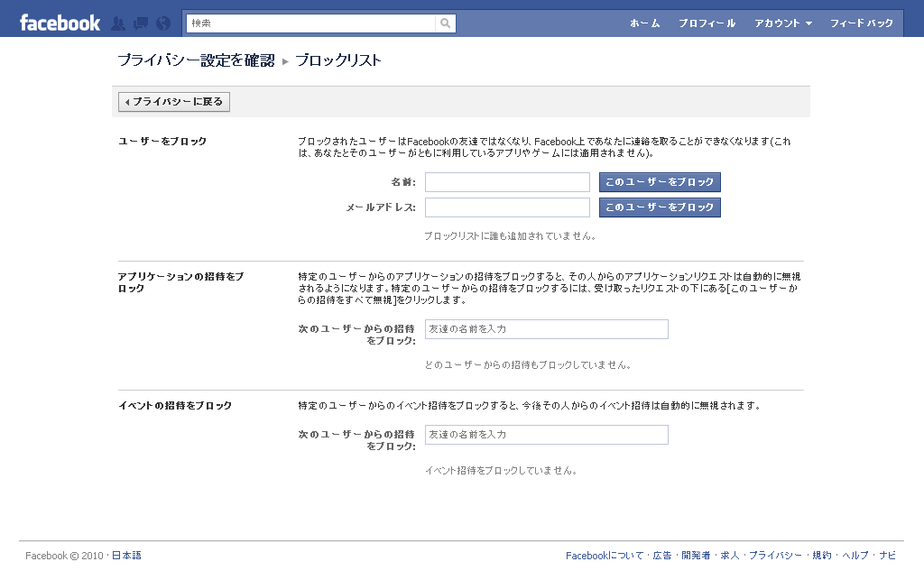Click the イベント招待をブロックしていません message
The height and width of the screenshot is (580, 924).
pos(501,471)
